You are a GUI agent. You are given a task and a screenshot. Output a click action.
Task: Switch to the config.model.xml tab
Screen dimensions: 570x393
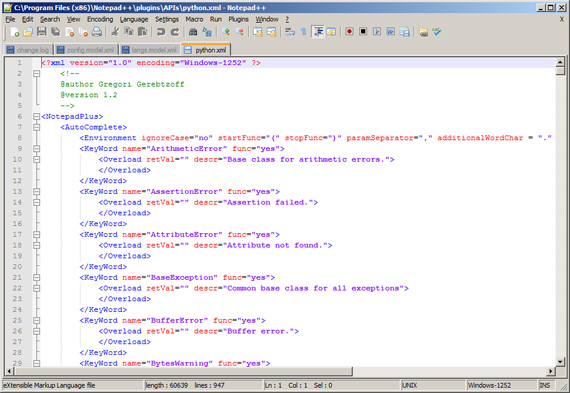click(86, 50)
